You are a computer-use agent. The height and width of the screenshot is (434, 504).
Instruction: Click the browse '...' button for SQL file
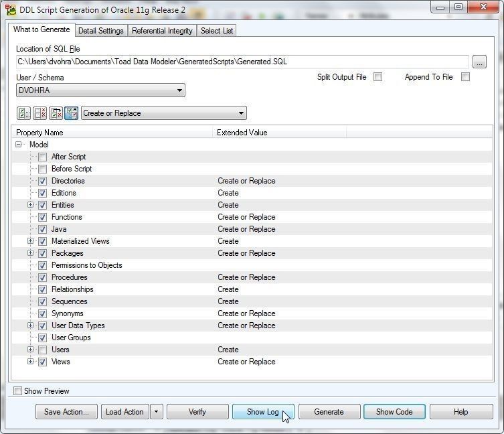(479, 62)
